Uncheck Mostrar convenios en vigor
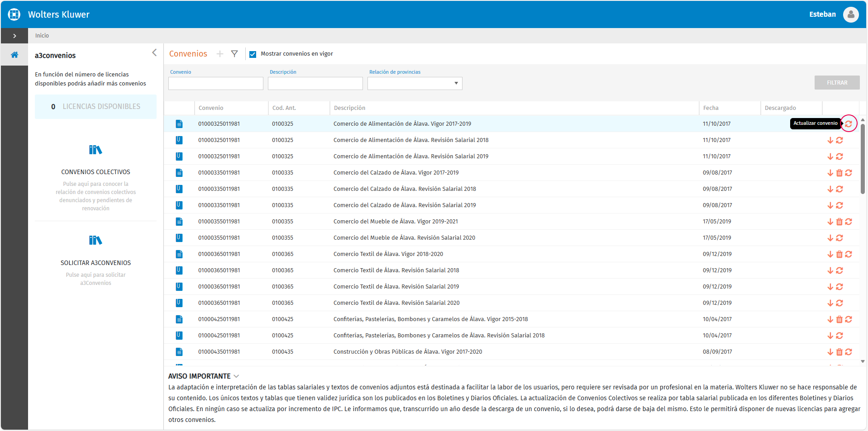 pos(253,54)
